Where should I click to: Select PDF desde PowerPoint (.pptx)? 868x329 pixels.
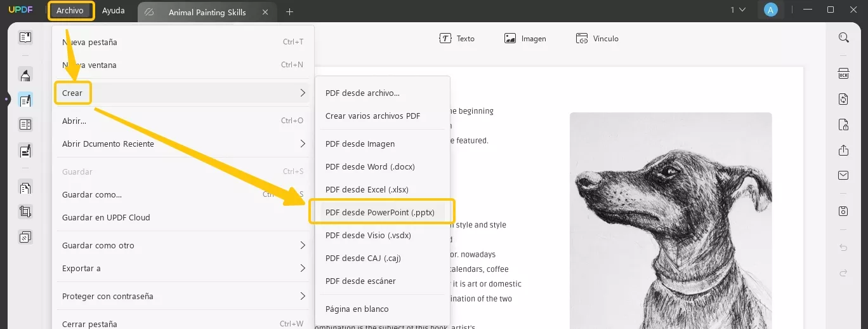[x=383, y=212]
